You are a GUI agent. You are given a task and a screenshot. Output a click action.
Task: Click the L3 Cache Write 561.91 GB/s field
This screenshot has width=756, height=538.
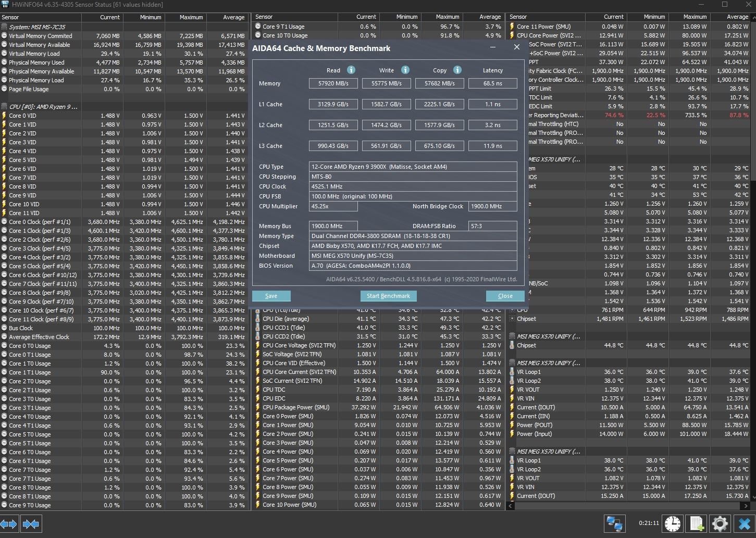[x=387, y=146]
